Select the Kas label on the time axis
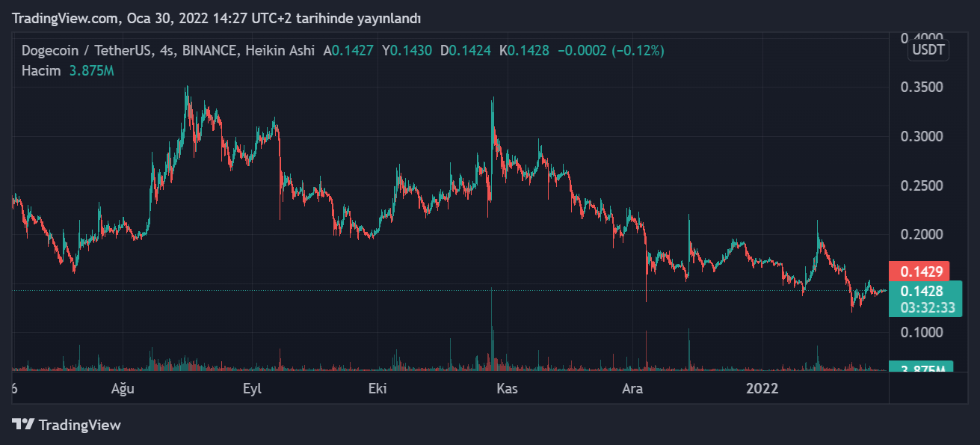 (507, 389)
